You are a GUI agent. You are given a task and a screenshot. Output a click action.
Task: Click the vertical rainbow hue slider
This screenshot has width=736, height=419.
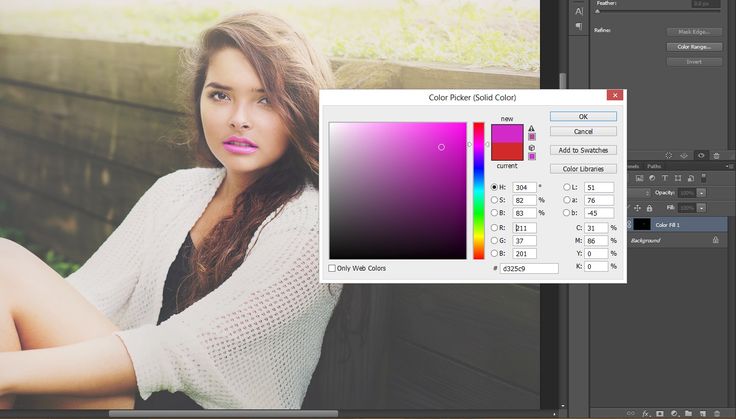tap(479, 190)
